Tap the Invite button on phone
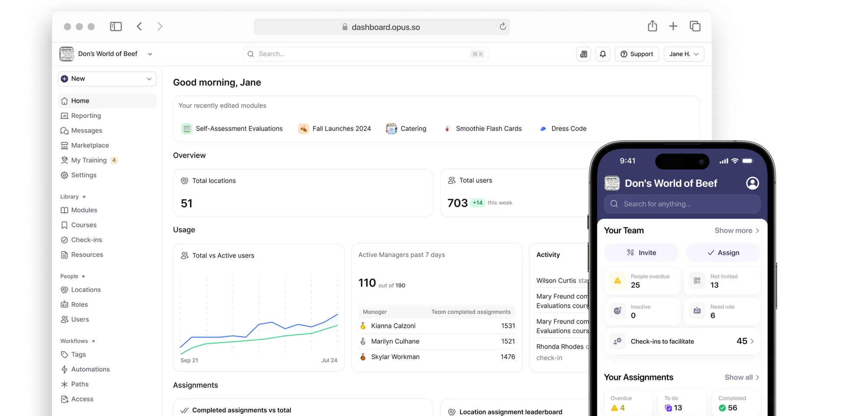Image resolution: width=868 pixels, height=416 pixels. (x=641, y=253)
